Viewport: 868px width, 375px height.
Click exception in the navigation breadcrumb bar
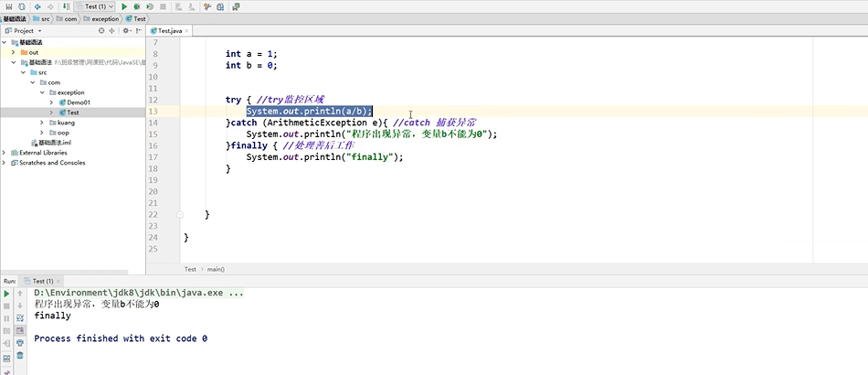tap(101, 19)
